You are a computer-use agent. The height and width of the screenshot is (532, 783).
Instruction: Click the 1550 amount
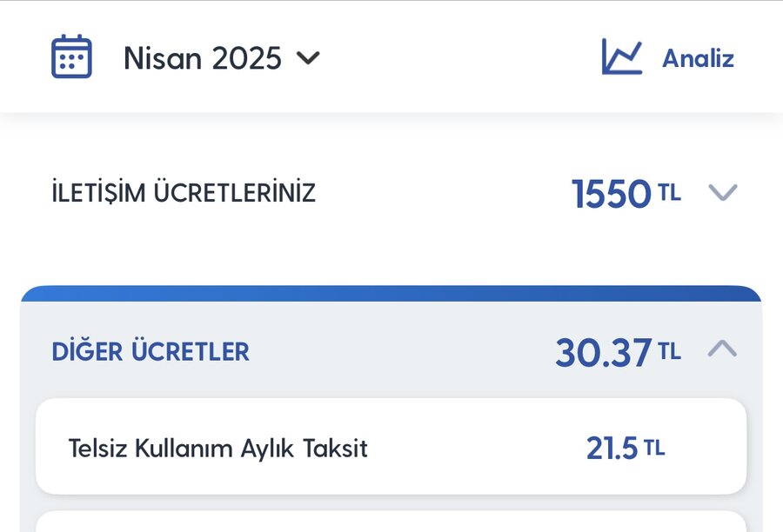tap(611, 194)
